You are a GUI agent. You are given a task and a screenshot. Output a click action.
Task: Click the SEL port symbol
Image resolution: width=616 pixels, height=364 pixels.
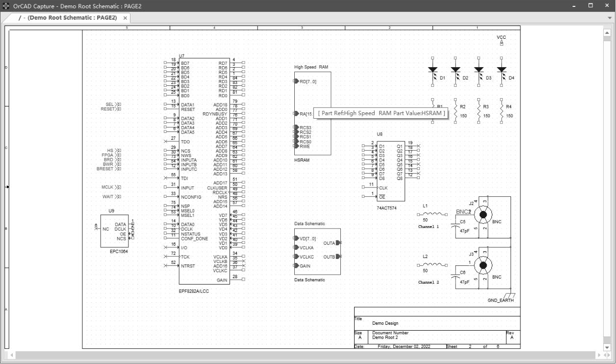click(118, 104)
